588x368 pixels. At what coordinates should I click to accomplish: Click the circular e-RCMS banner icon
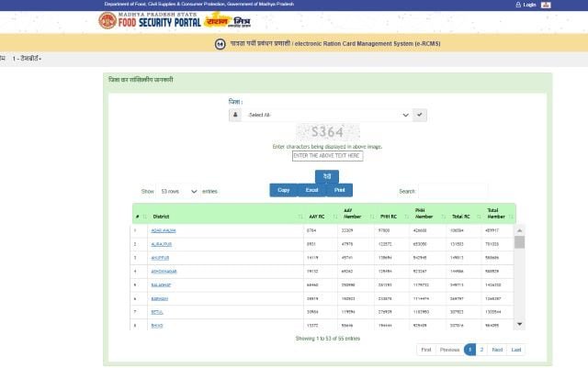pos(220,44)
